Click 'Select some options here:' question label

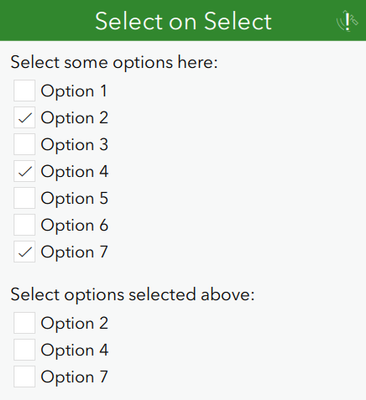tap(114, 63)
